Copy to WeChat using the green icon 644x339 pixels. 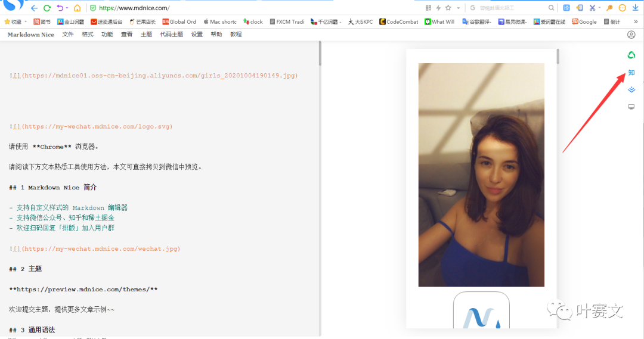click(x=631, y=55)
